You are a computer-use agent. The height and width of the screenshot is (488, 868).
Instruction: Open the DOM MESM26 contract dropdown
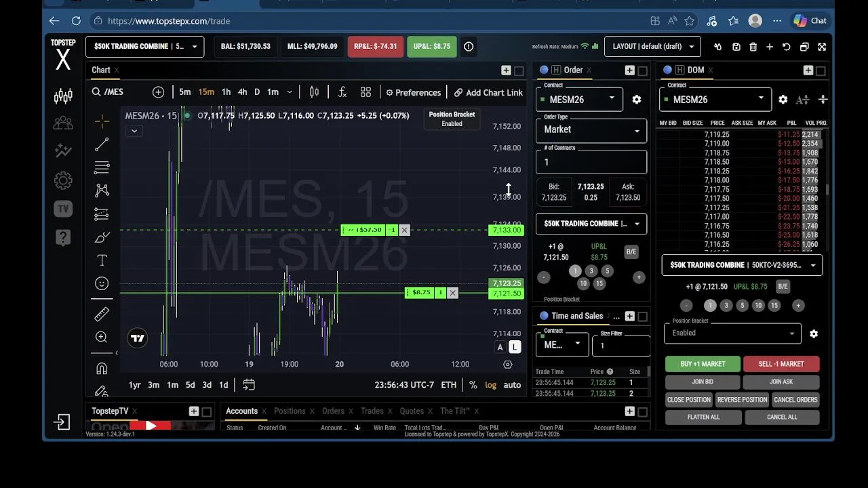(x=715, y=100)
